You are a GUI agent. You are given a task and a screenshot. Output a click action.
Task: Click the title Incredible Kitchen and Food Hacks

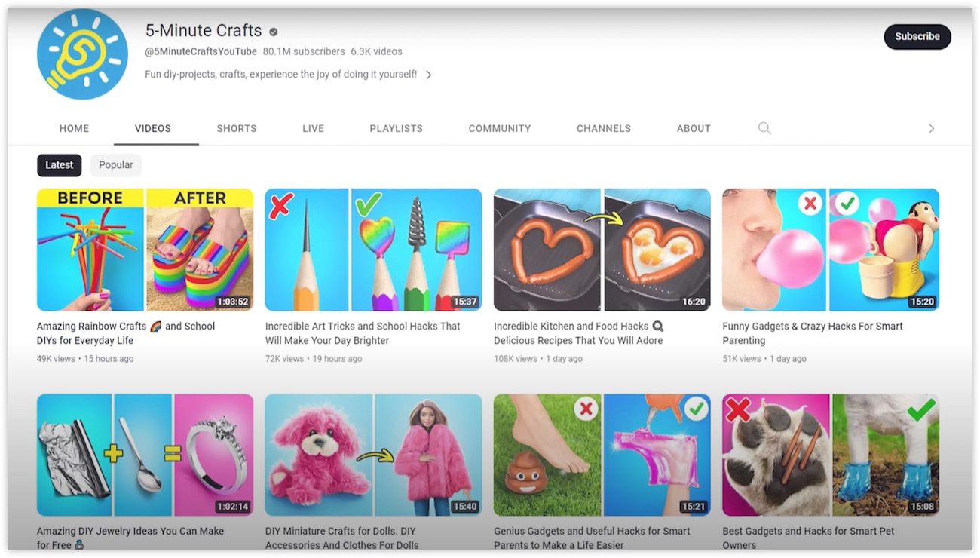pos(579,333)
